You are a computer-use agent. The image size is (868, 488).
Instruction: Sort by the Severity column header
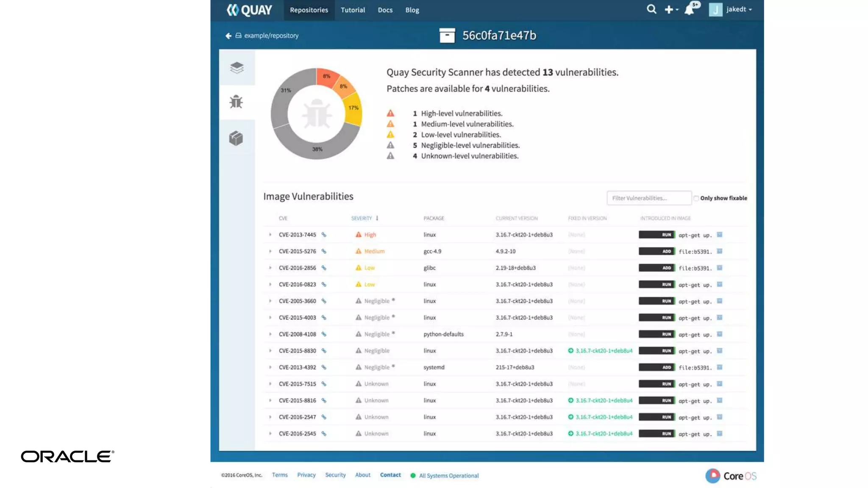point(362,218)
